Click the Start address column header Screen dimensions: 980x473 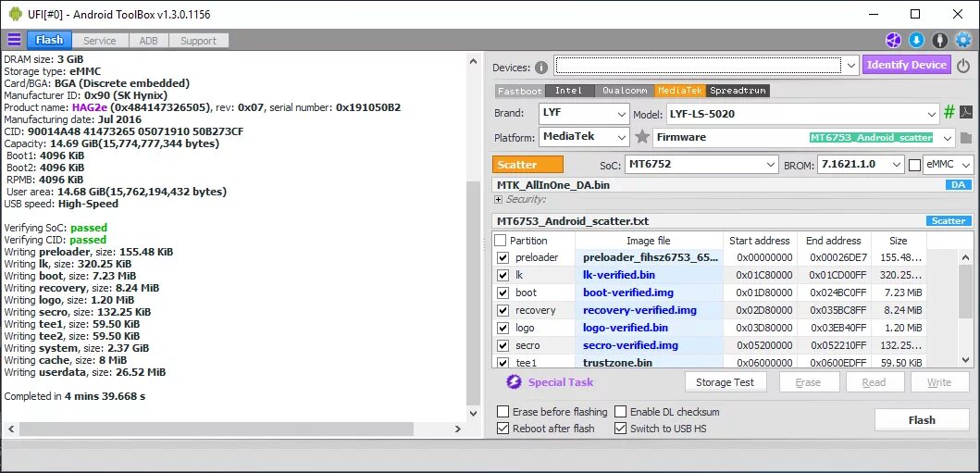coord(760,241)
